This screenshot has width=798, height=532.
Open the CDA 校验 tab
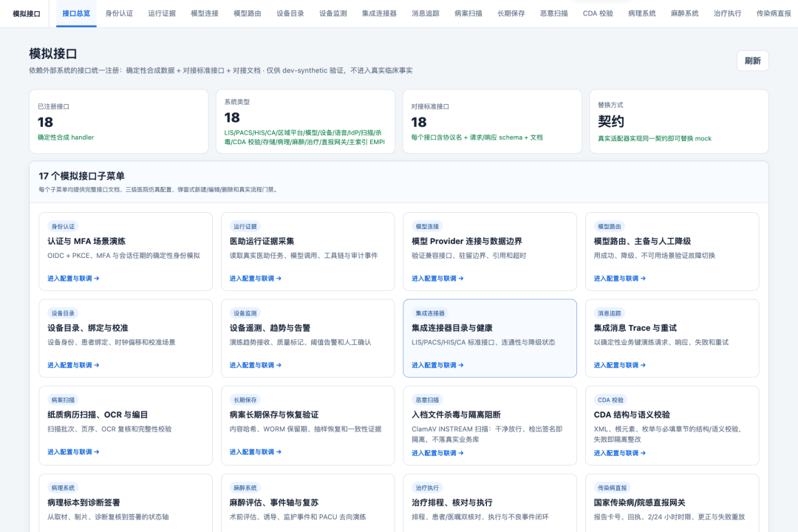point(598,14)
